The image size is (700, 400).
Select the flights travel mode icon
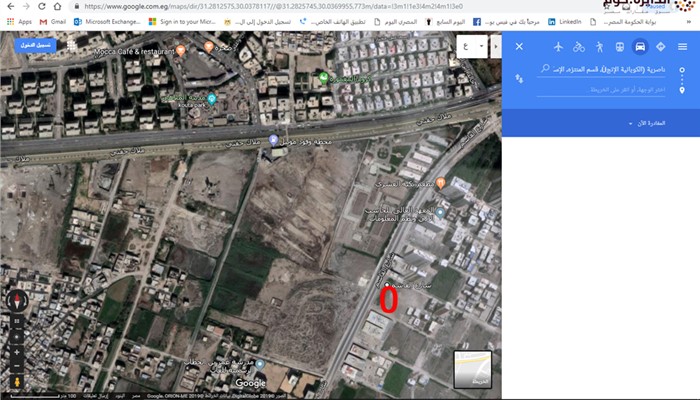click(x=558, y=46)
